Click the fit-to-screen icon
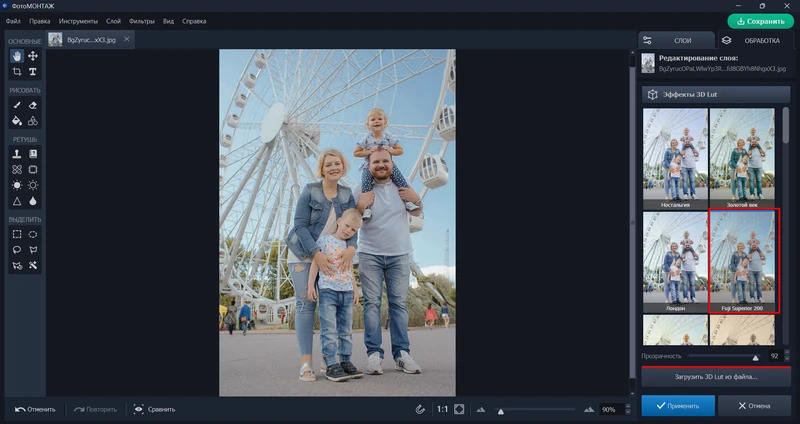Image resolution: width=800 pixels, height=424 pixels. coord(459,409)
